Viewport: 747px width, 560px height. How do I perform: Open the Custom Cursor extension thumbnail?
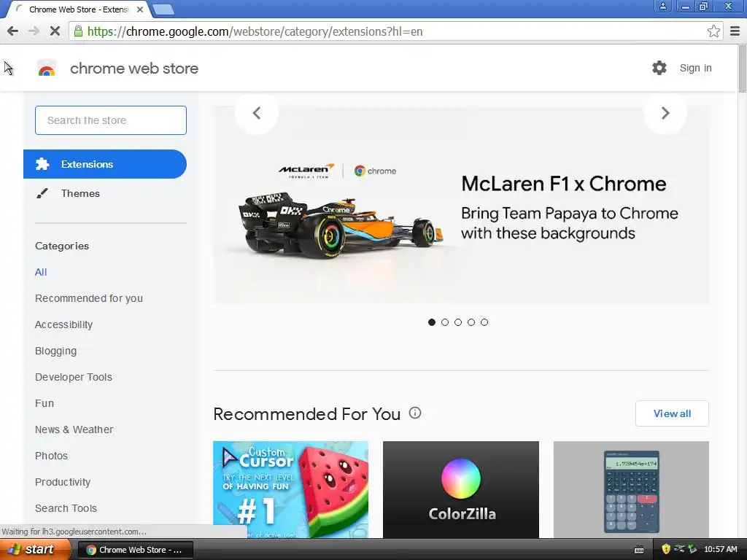[290, 489]
